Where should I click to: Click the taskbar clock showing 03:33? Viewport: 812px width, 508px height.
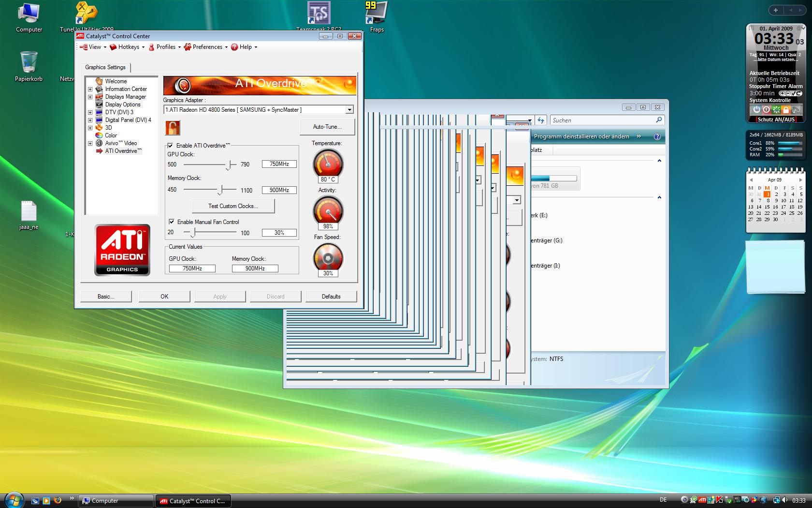799,500
